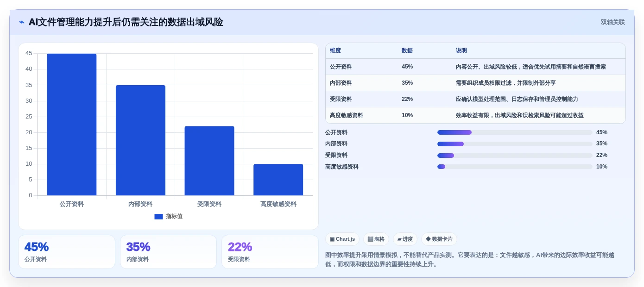Click the 内部资料 35% progress bar
This screenshot has height=287, width=644.
click(515, 144)
